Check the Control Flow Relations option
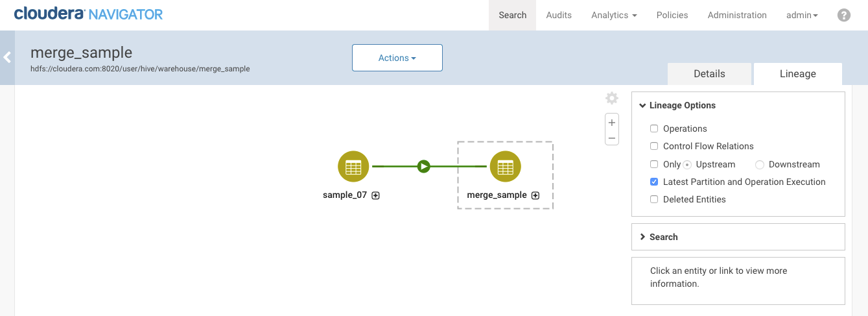The height and width of the screenshot is (316, 868). 654,146
